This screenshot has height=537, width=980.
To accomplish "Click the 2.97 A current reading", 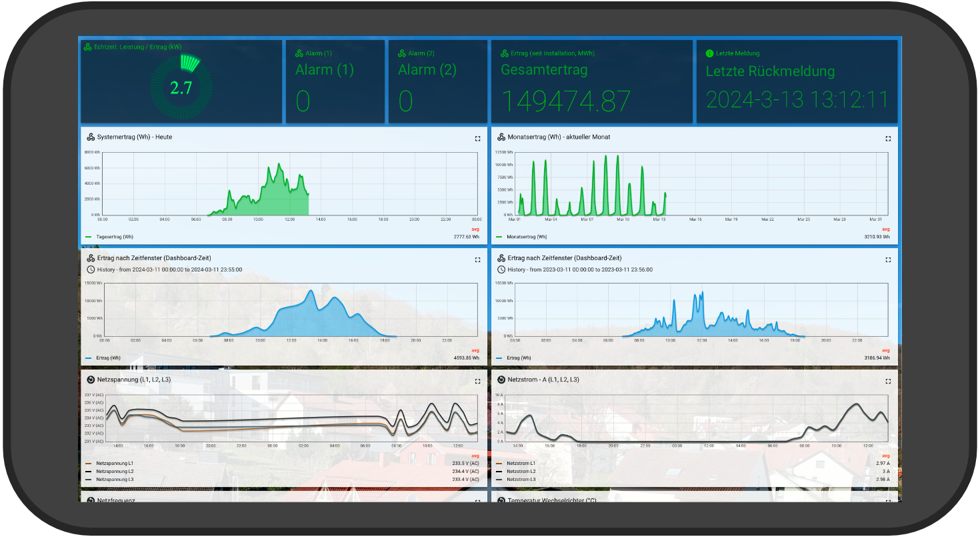I will coord(883,463).
